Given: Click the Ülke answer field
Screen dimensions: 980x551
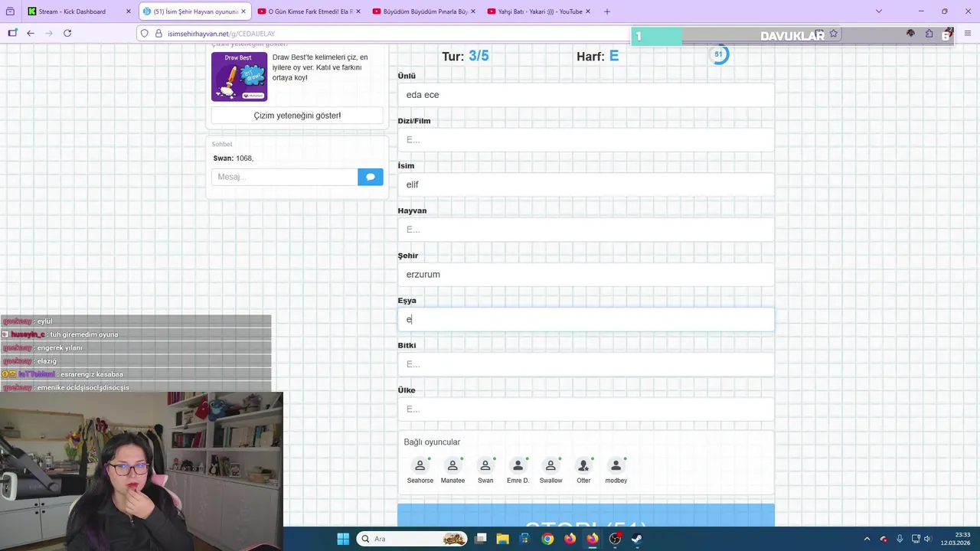Looking at the screenshot, I should coord(586,409).
